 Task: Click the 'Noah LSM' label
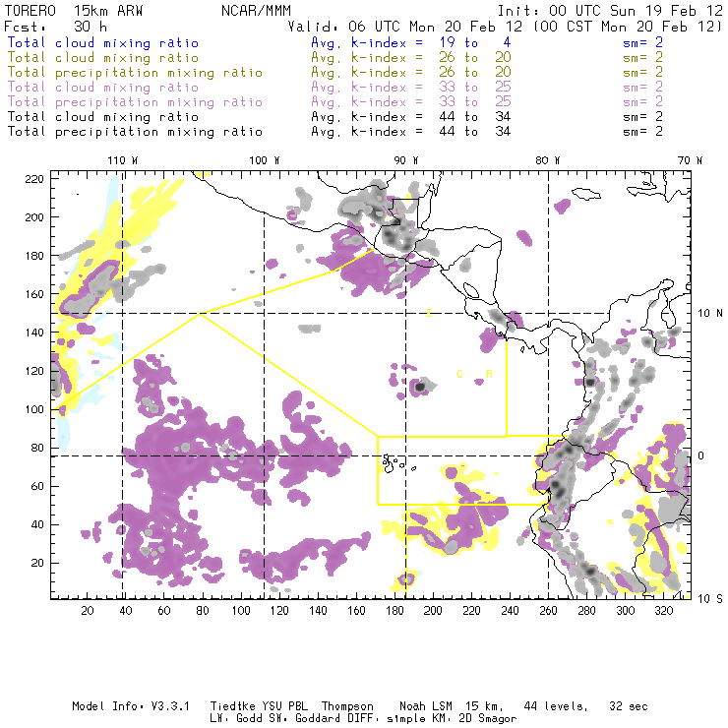pyautogui.click(x=428, y=706)
